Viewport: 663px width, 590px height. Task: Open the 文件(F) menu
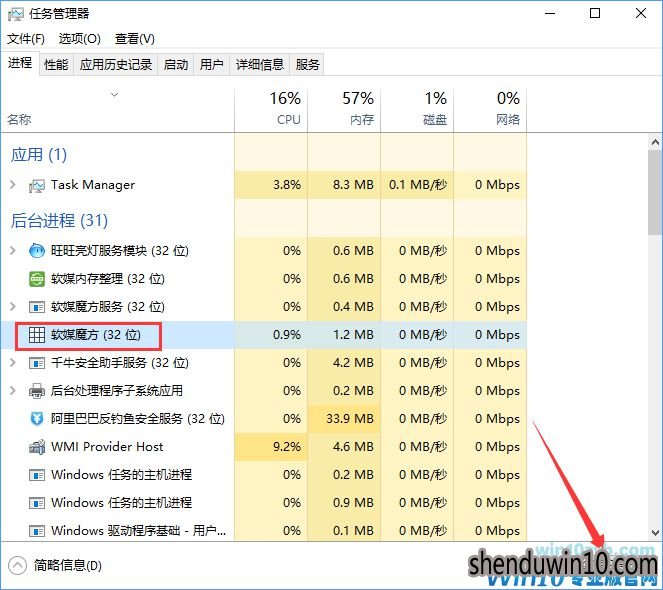tap(26, 39)
